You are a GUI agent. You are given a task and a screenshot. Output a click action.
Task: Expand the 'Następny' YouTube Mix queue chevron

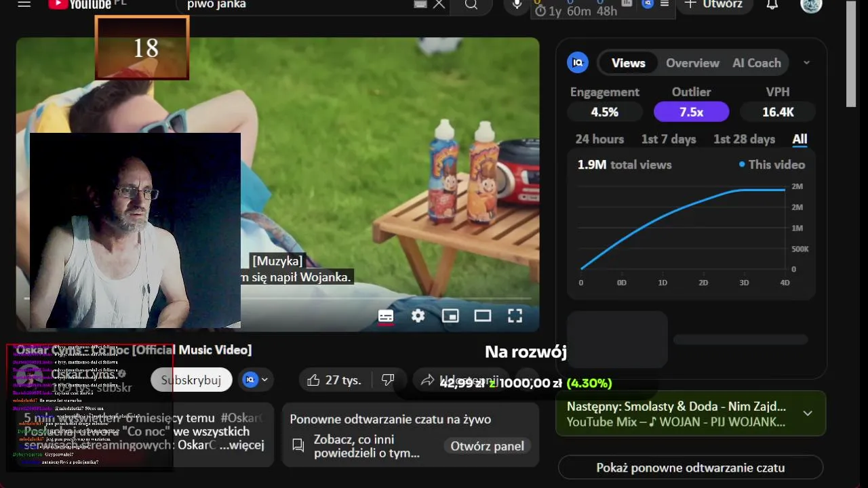pos(808,413)
